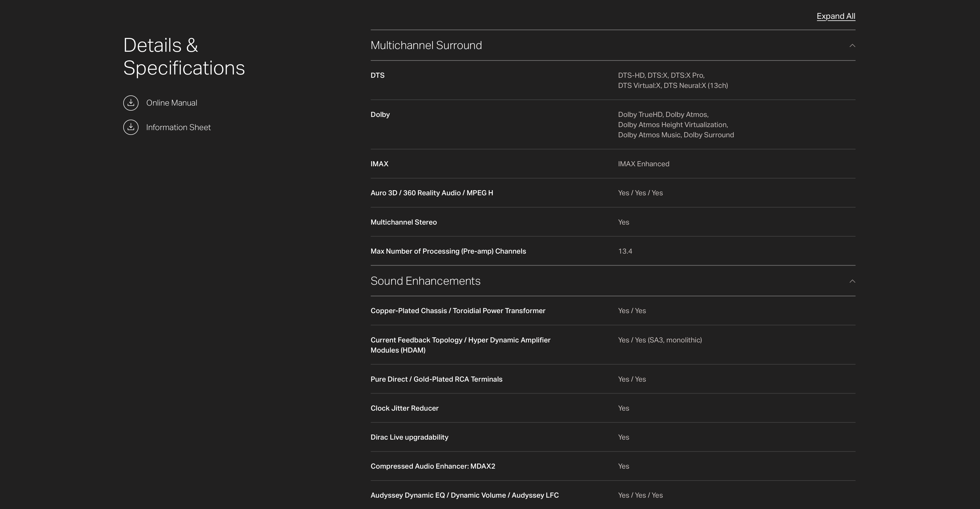Click Compressed Audio Enhancer: MDAX2 label
This screenshot has height=509, width=980.
tap(433, 466)
